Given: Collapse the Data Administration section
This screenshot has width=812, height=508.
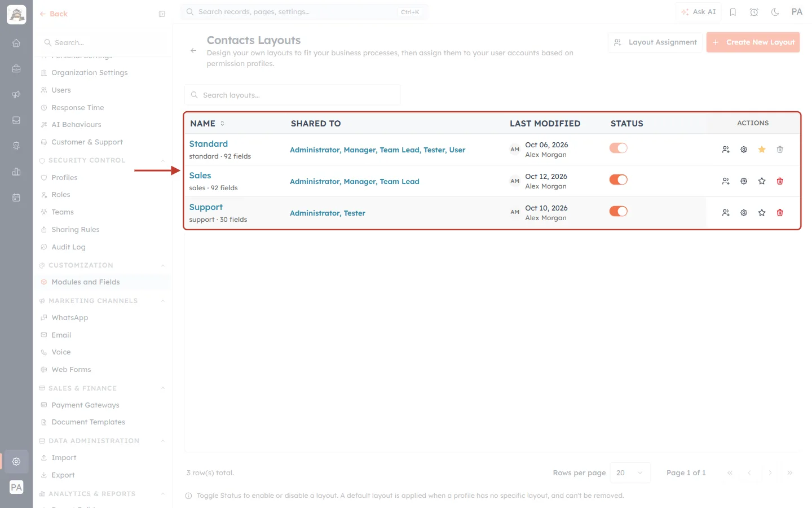Looking at the screenshot, I should [163, 441].
